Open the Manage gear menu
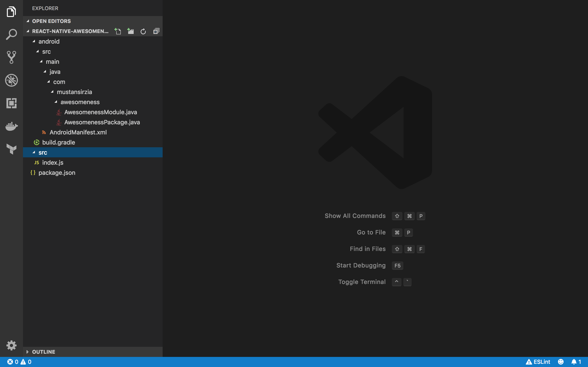Image resolution: width=588 pixels, height=367 pixels. [x=11, y=345]
